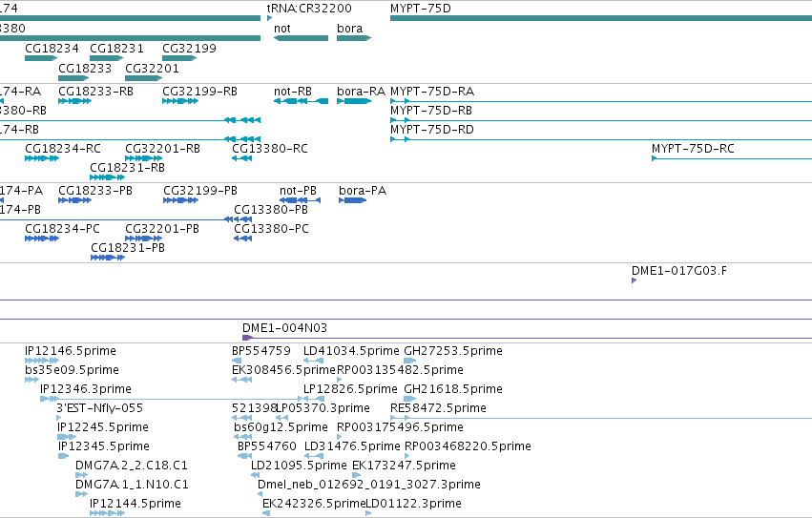812x518 pixels.
Task: Click the IP12245.5prime EST
Action: pyautogui.click(x=67, y=437)
